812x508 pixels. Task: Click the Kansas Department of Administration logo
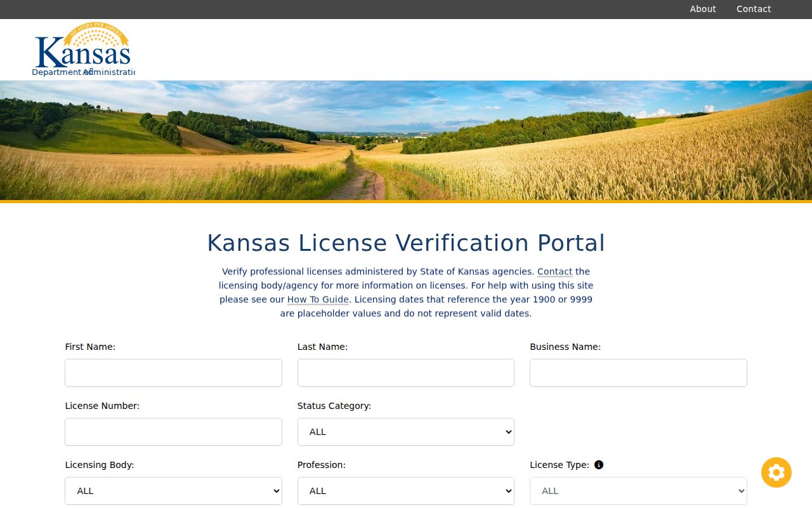pos(83,50)
